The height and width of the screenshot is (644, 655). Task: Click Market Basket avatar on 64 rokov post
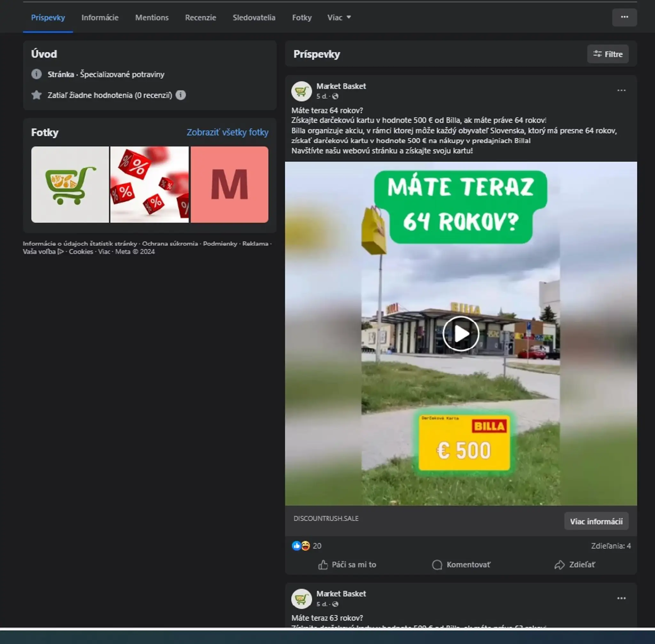(301, 91)
